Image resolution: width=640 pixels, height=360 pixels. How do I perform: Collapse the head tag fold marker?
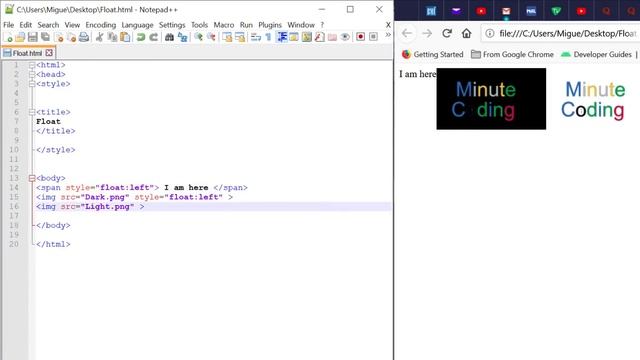(x=32, y=74)
